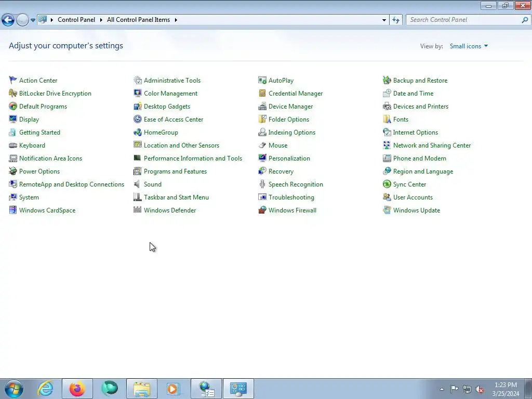Click the Date and Time icon
The width and height of the screenshot is (532, 399).
[387, 93]
